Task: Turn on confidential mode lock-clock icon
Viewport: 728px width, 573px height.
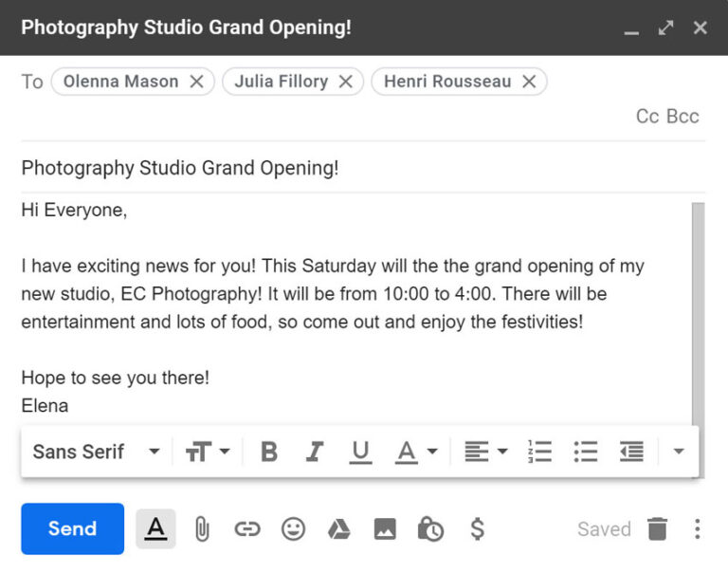Action: coord(430,528)
